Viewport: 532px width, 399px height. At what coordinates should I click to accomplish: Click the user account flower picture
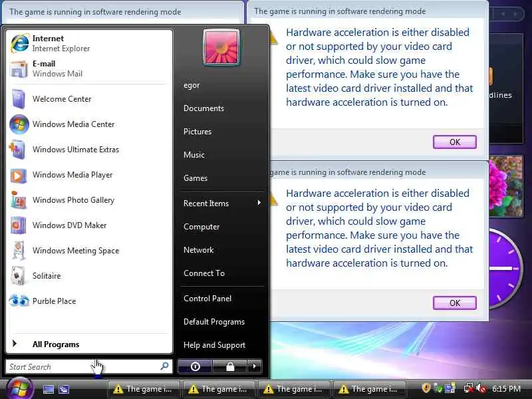click(221, 47)
